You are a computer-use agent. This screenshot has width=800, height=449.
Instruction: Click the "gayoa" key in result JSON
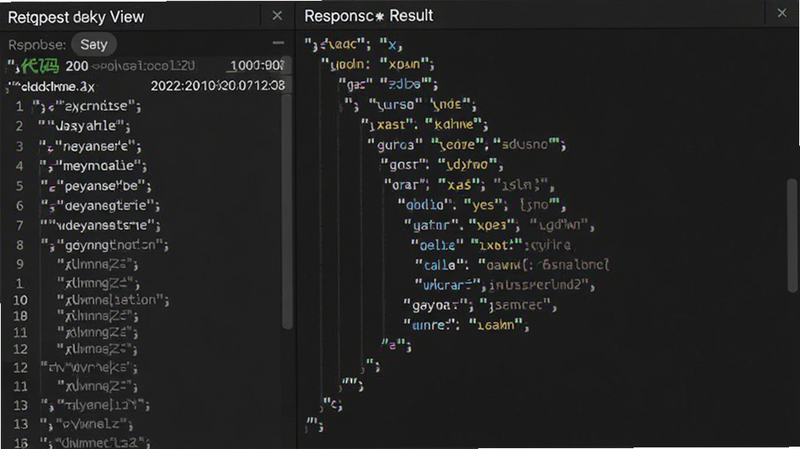tap(437, 305)
